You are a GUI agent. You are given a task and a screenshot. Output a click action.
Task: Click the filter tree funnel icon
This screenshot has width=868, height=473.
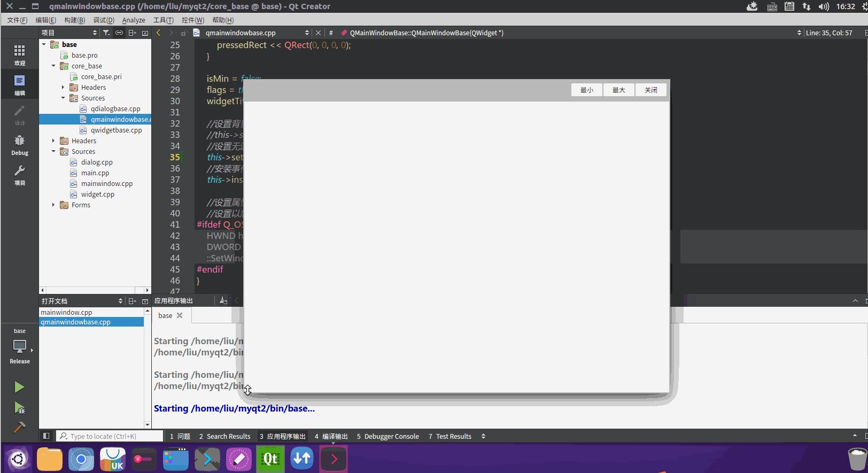pyautogui.click(x=106, y=33)
